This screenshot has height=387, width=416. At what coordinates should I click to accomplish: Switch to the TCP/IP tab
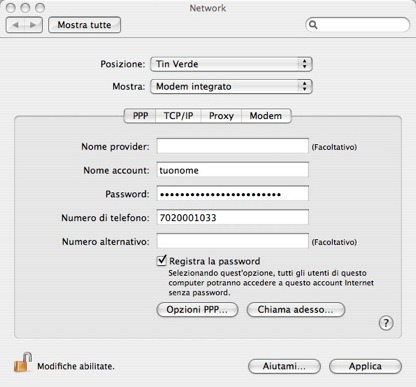pos(178,116)
